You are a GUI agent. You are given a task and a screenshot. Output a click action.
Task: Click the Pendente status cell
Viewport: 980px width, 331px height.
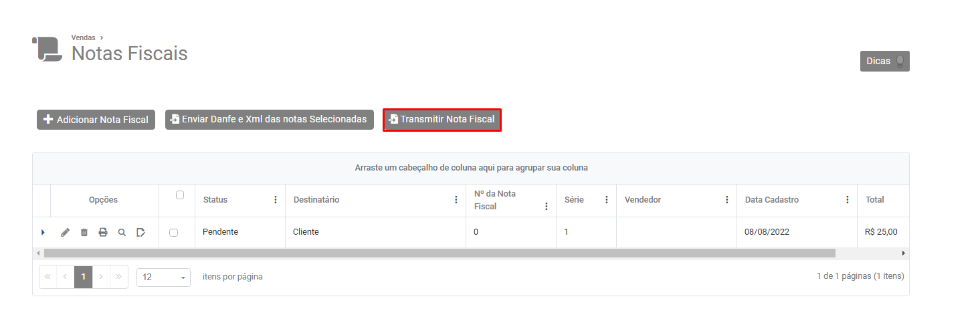pos(240,232)
